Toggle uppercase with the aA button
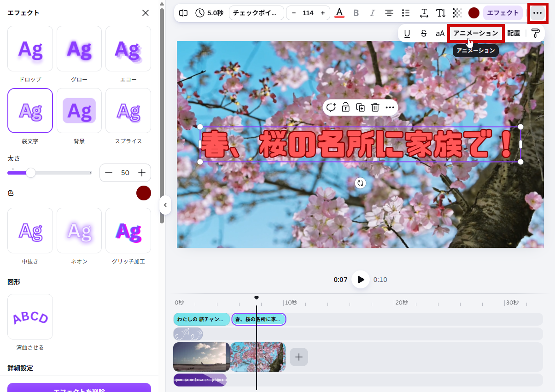The height and width of the screenshot is (392, 555). click(x=440, y=33)
